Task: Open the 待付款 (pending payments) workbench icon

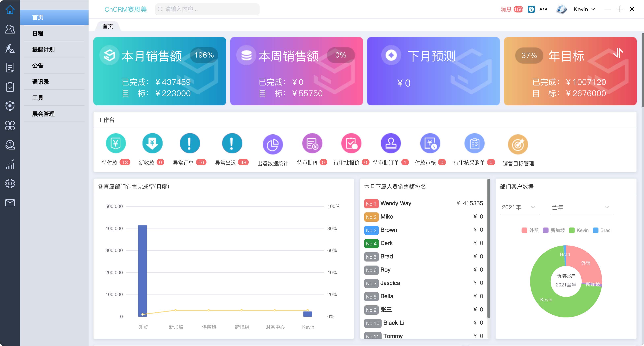Action: click(116, 143)
